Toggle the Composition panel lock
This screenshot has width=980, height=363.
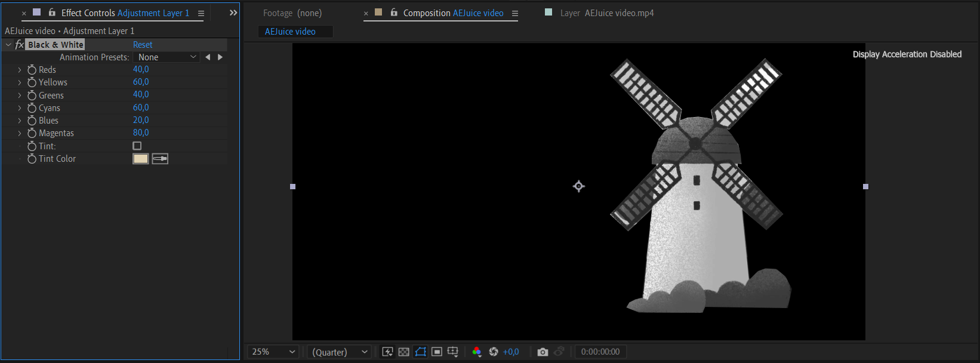click(x=394, y=13)
